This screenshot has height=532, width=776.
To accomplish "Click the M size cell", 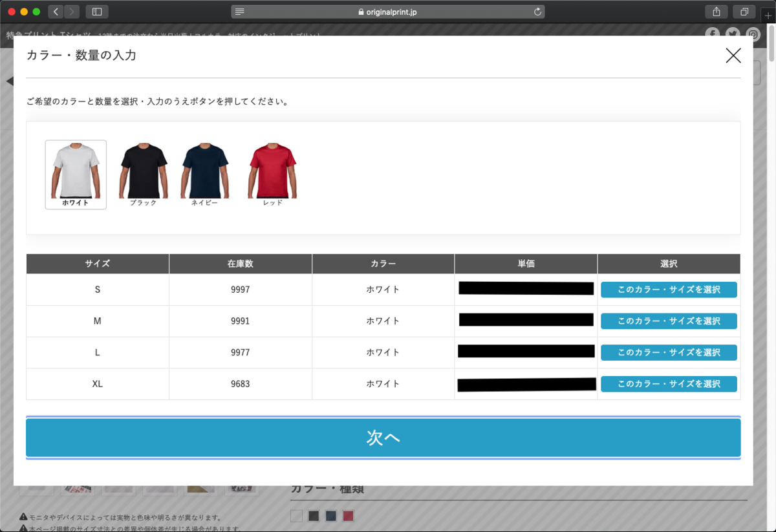I will click(98, 321).
